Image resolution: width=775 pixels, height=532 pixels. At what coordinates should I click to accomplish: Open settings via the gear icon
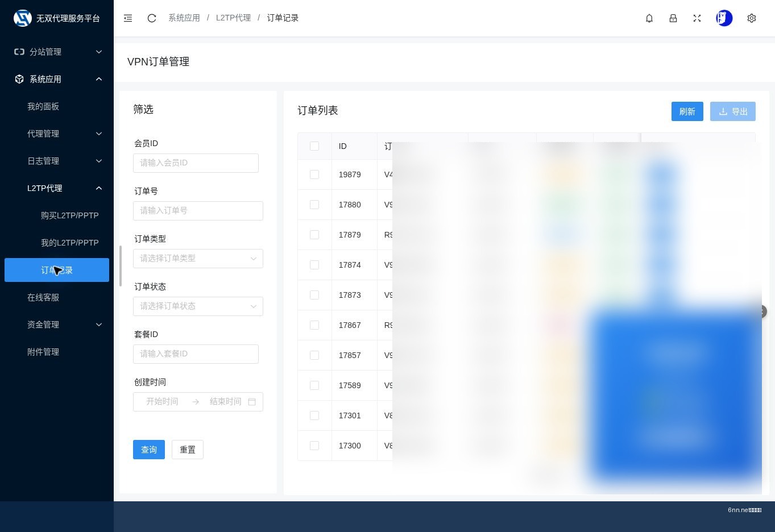click(x=752, y=18)
